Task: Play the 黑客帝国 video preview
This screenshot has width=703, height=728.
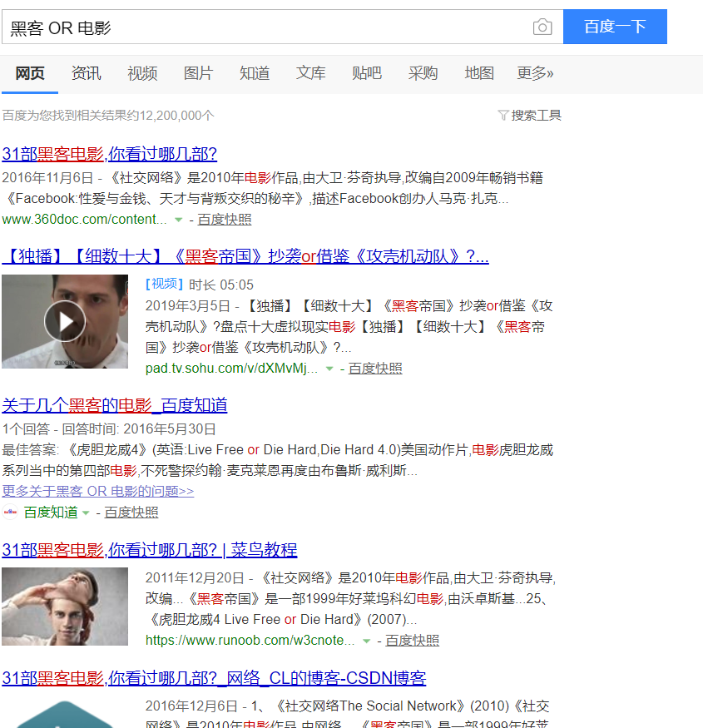Action: [x=65, y=321]
